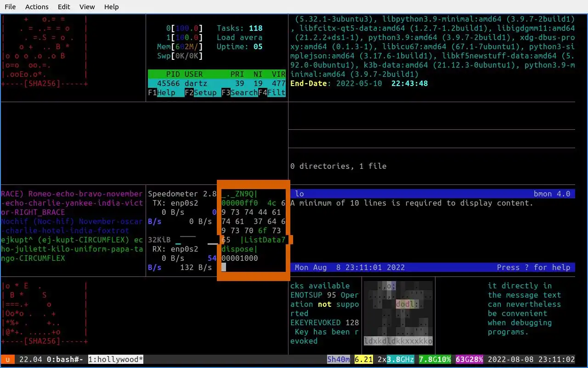This screenshot has width=588, height=368.
Task: Click the '0 directories, 1 file' text
Action: click(339, 166)
